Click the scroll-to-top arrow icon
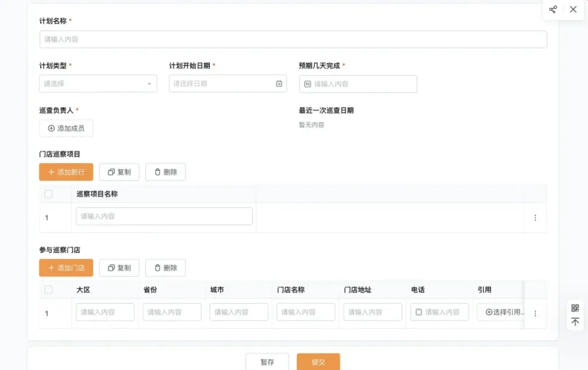The image size is (588, 370). (x=575, y=322)
